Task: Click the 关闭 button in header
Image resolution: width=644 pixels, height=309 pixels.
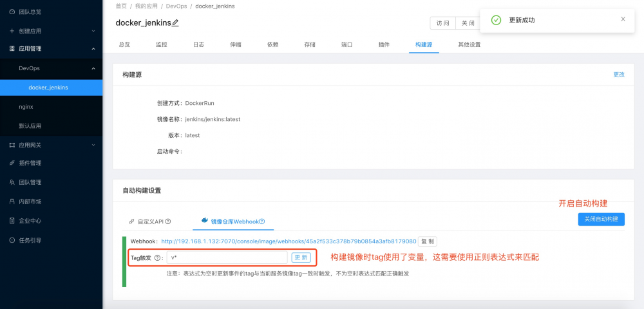Action: tap(468, 23)
